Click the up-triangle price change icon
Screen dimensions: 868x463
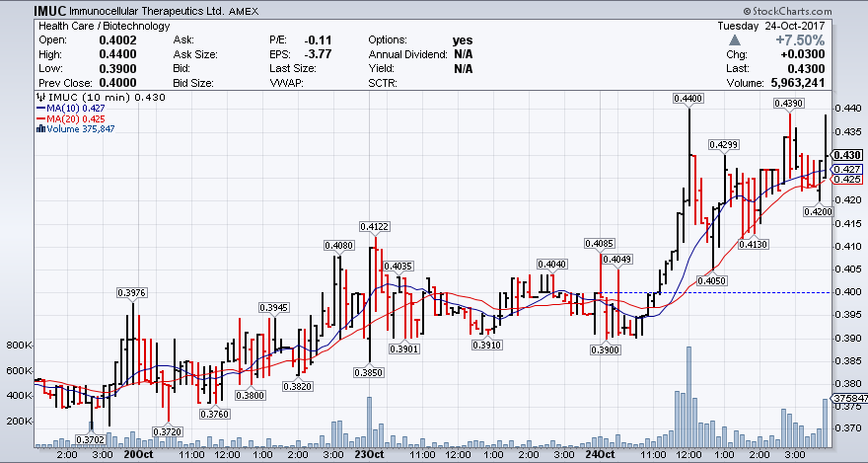tap(734, 39)
